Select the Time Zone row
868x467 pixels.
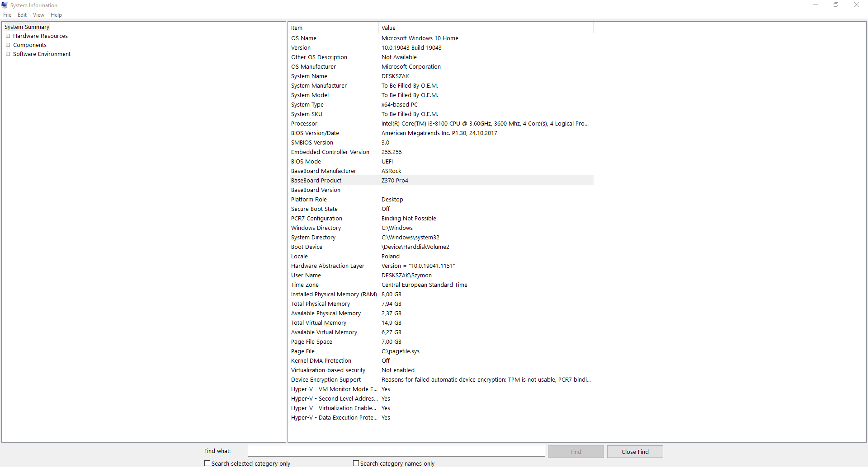click(441, 285)
